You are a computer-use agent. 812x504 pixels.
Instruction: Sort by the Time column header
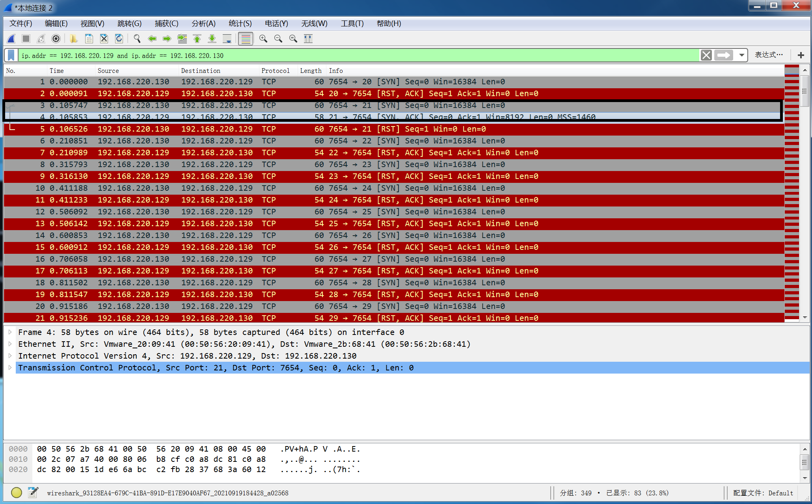[71, 71]
